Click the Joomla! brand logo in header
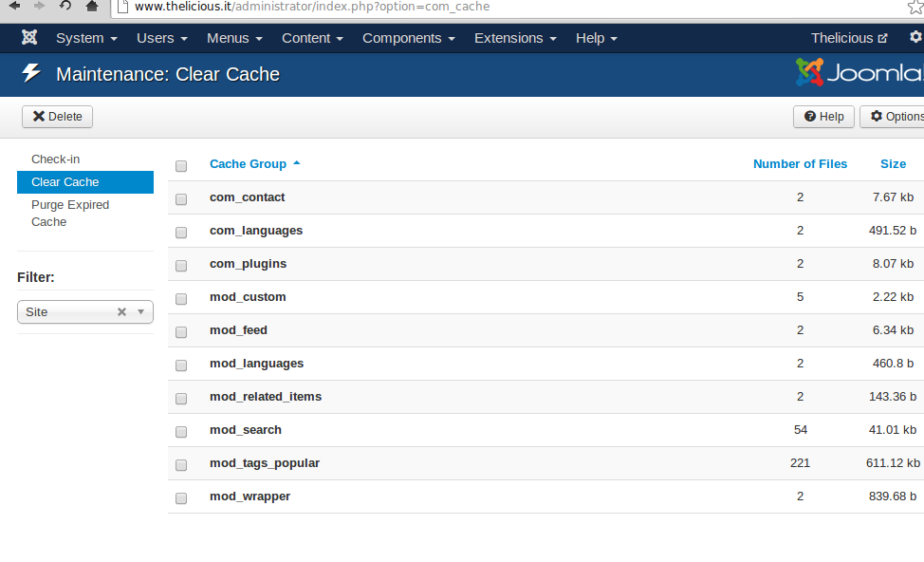The image size is (924, 562). (x=859, y=72)
